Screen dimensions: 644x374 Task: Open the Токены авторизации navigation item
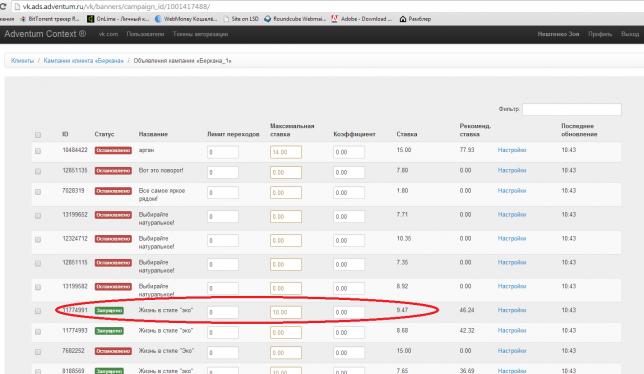click(200, 34)
